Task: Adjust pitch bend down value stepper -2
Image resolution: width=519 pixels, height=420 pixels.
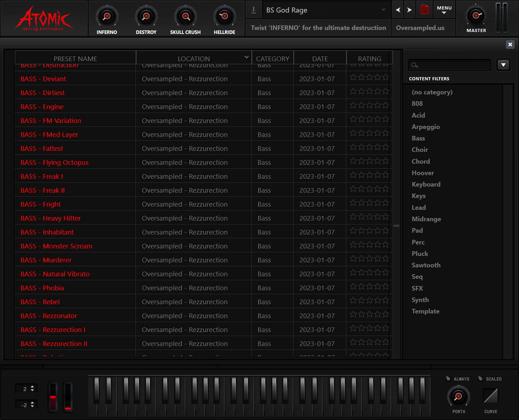Action: (33, 405)
